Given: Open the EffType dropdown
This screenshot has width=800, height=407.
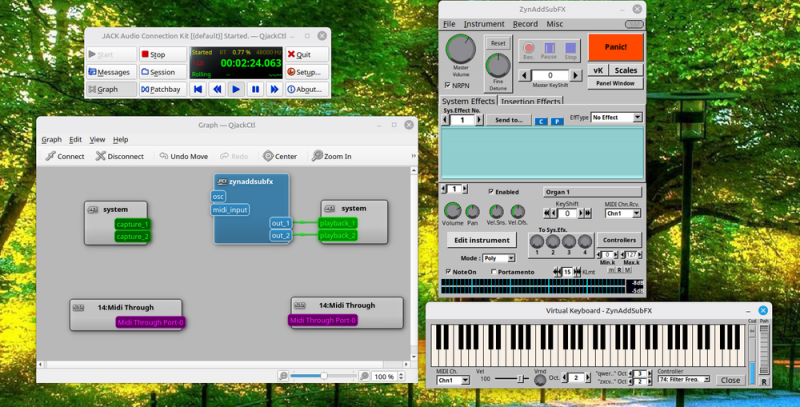Looking at the screenshot, I should (x=617, y=118).
